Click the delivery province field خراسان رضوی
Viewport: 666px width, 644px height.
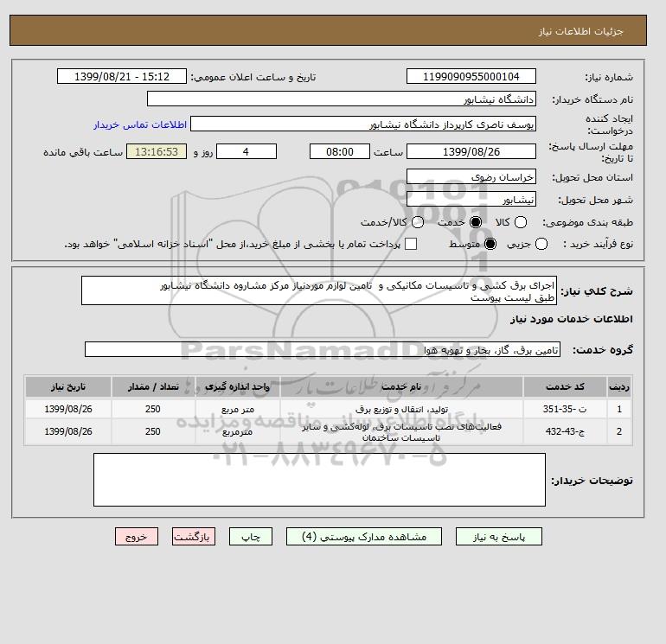471,176
